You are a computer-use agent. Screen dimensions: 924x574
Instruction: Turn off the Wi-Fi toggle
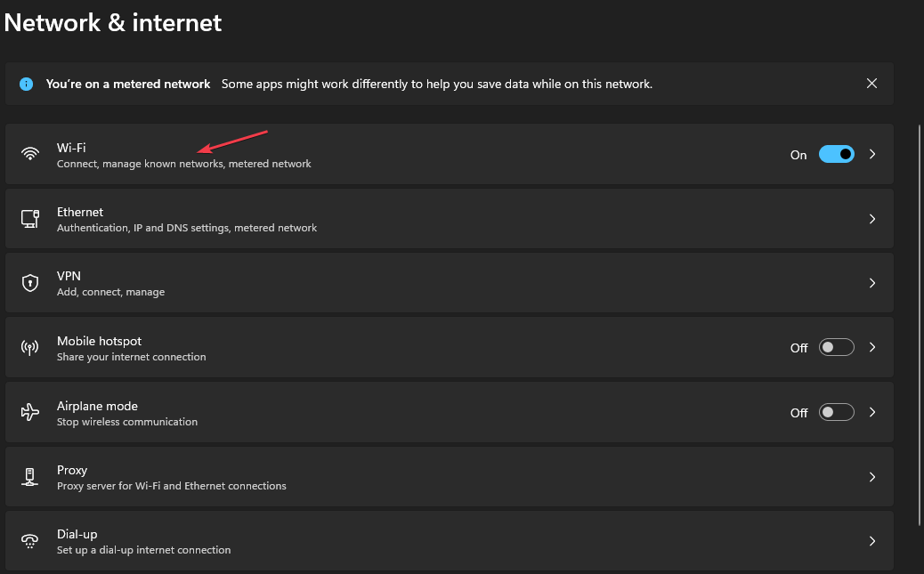click(x=836, y=154)
